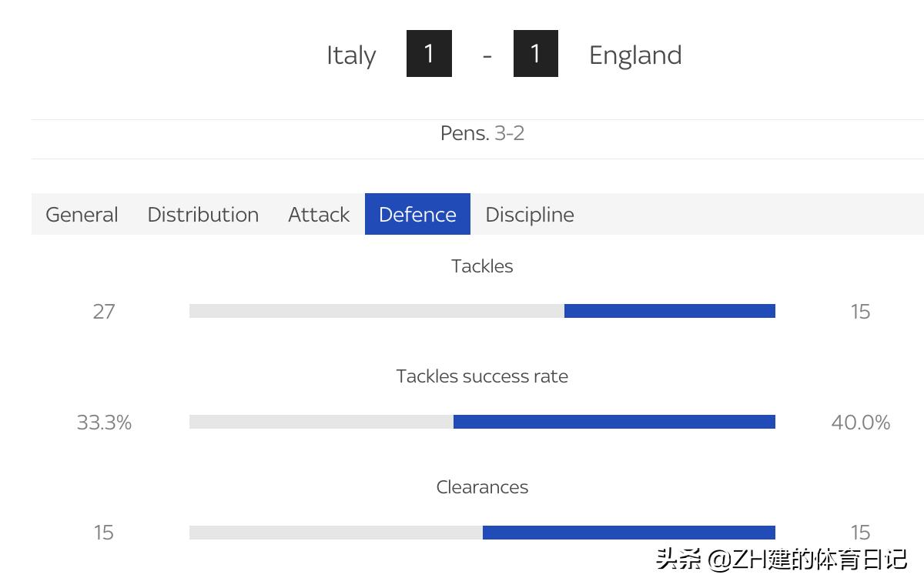Viewport: 924px width, 588px height.
Task: Click the Tackles stat label
Action: pyautogui.click(x=482, y=266)
